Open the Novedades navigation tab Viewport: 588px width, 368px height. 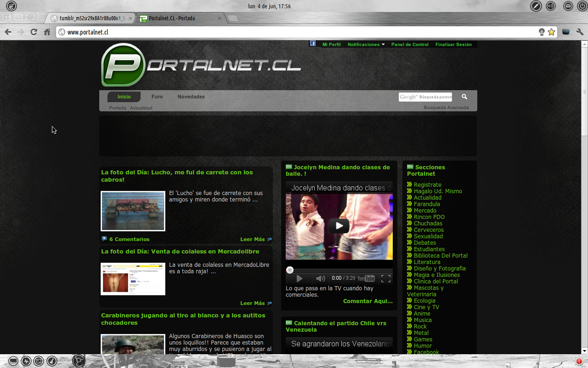click(191, 97)
